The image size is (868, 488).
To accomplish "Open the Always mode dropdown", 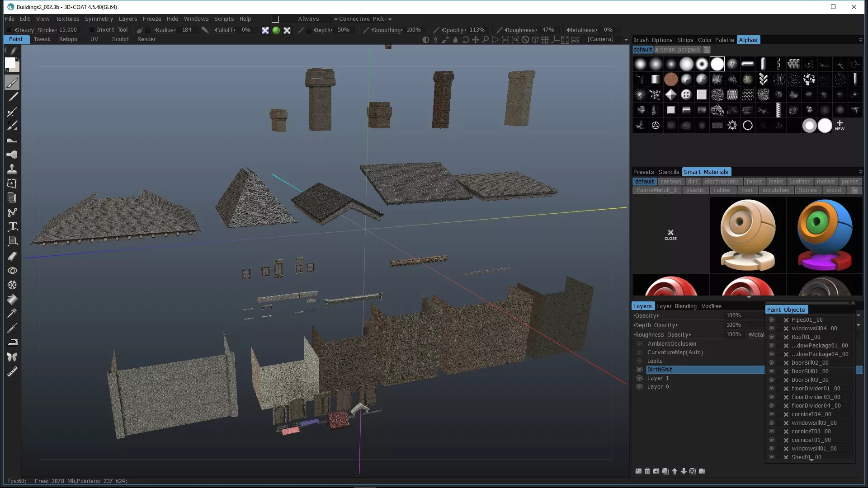I will (309, 19).
